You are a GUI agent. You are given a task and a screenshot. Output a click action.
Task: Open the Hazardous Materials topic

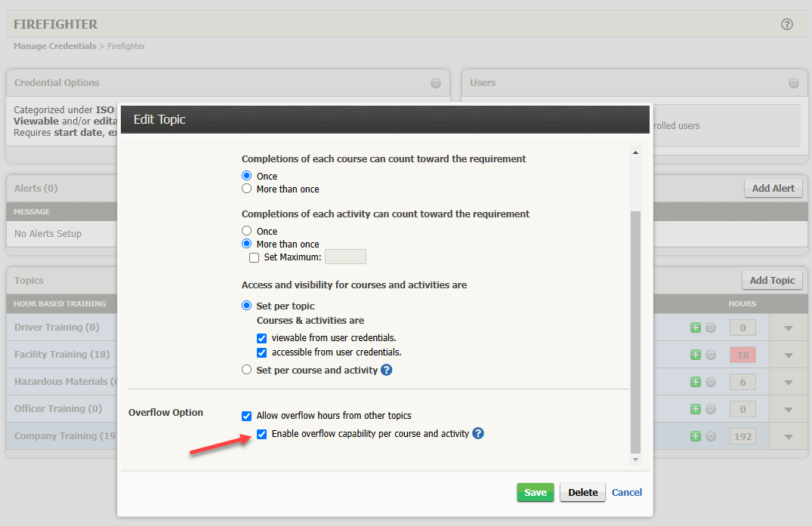pos(66,382)
